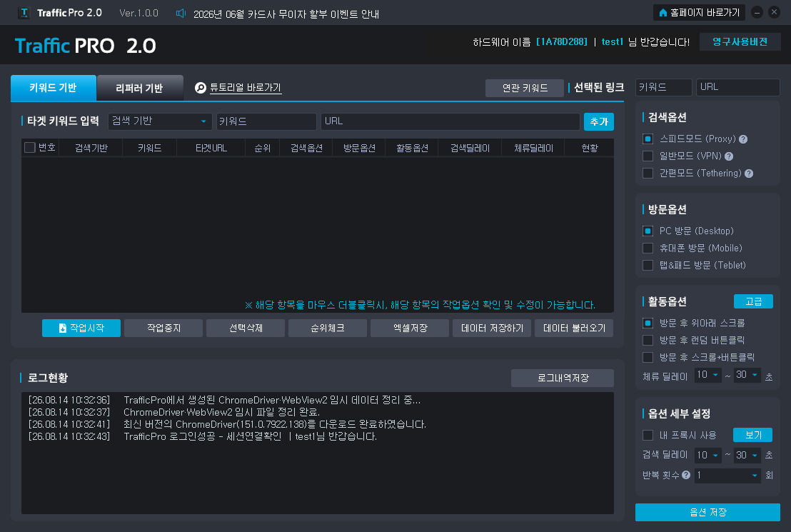Enable 방문 후 랜덤 버튼클릭 checkbox
This screenshot has width=791, height=532.
pos(648,340)
